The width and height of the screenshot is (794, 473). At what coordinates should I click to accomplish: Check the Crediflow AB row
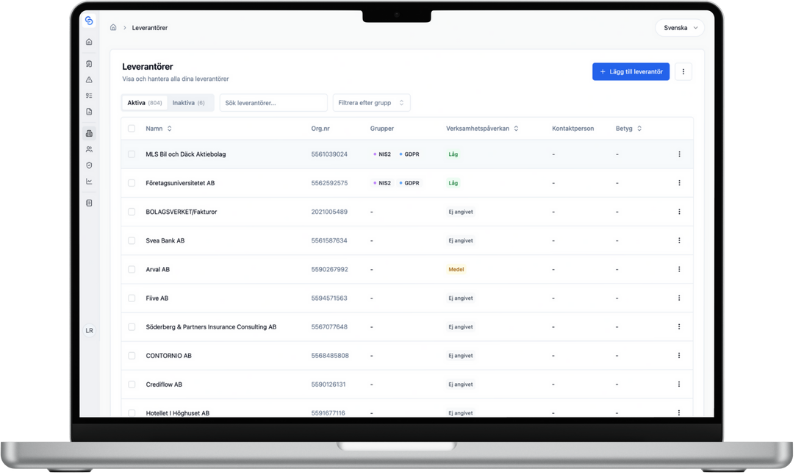pyautogui.click(x=132, y=384)
